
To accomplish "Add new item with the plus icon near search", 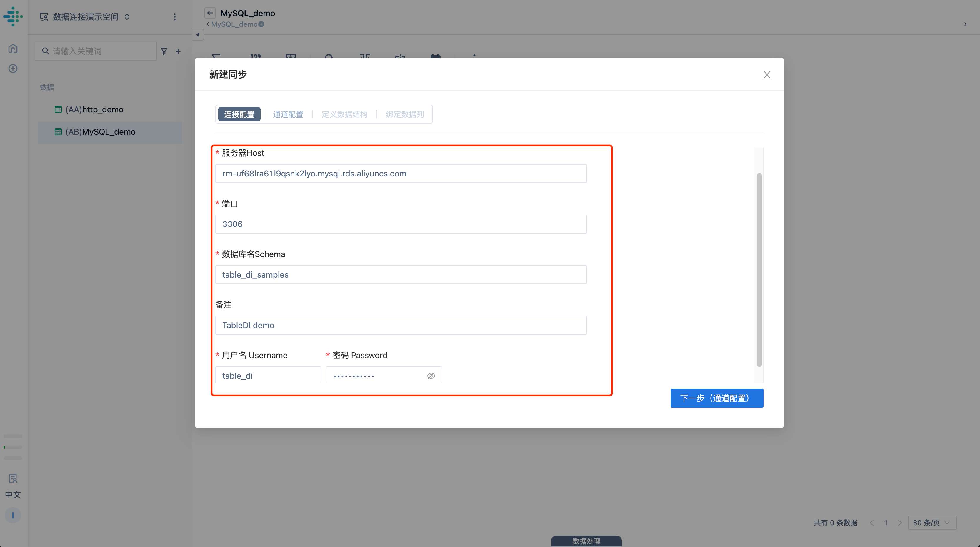I will coord(178,51).
